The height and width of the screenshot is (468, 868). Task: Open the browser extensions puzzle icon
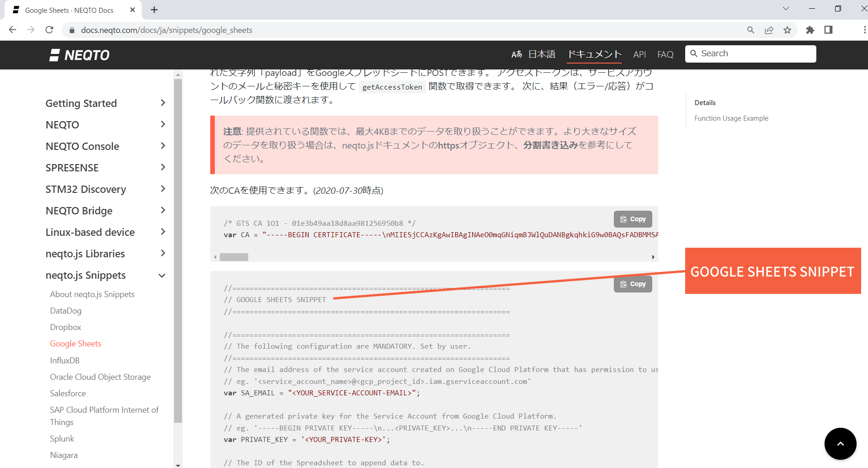point(810,30)
